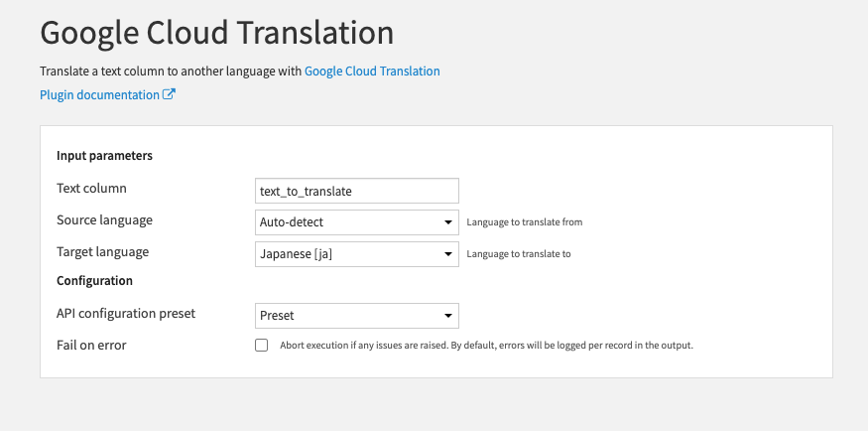This screenshot has width=868, height=431.
Task: Open the Japanese [ja] target language dropdown
Action: (x=357, y=254)
